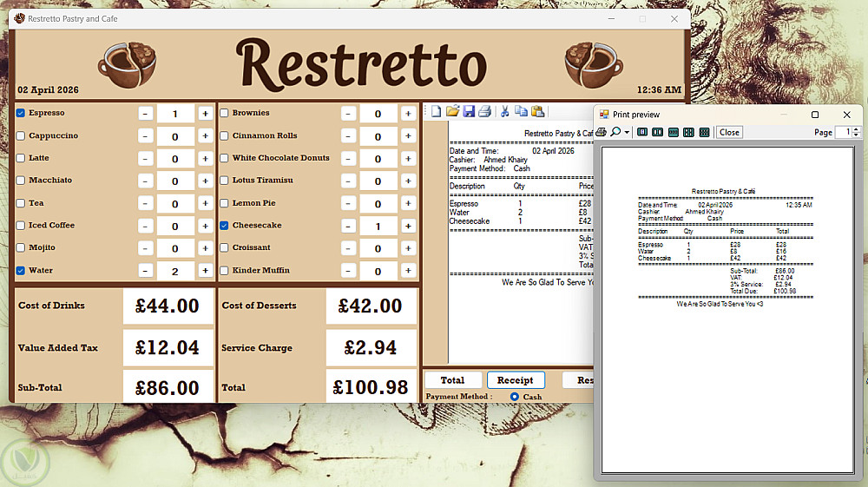Click the Total button
Viewport: 868px width, 487px height.
pos(453,380)
